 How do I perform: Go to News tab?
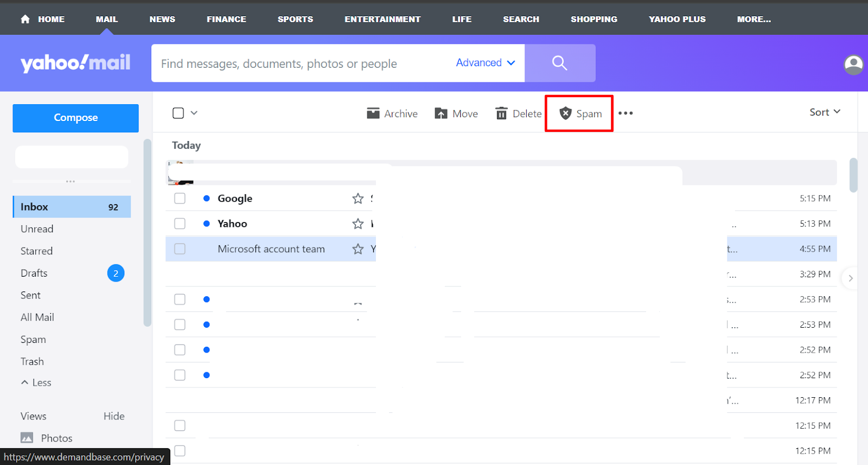coord(162,19)
